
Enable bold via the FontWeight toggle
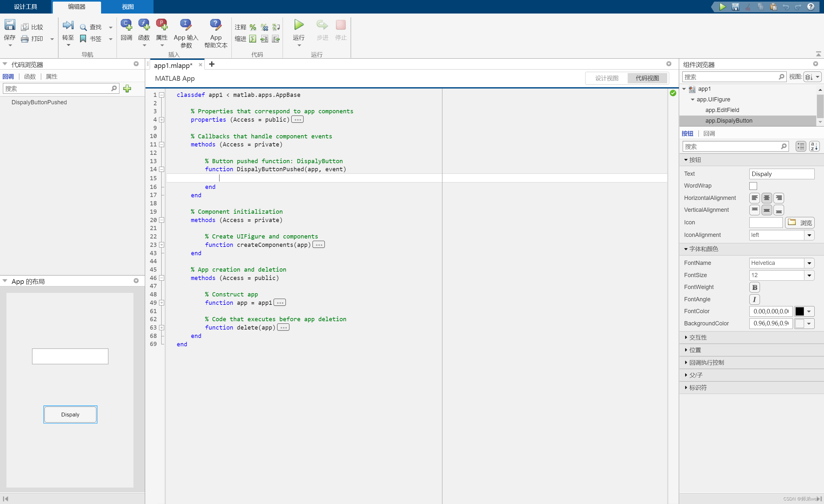point(754,287)
